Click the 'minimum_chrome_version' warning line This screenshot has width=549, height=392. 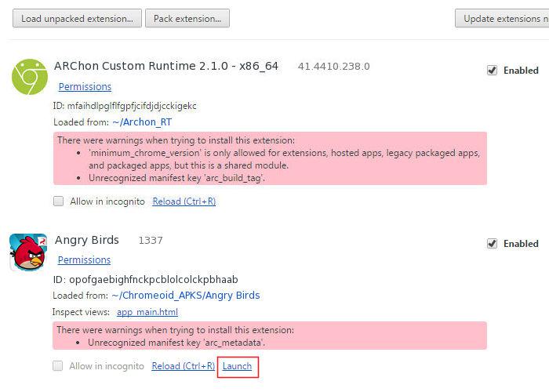coord(284,159)
